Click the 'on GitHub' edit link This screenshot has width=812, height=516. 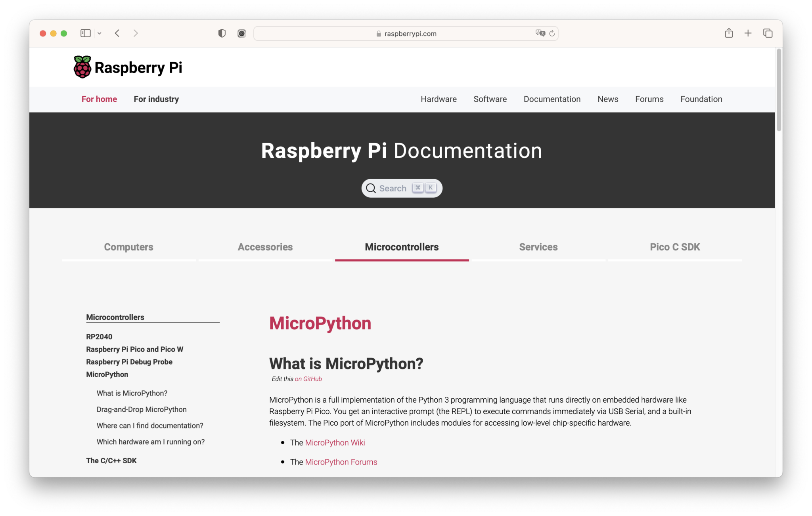click(308, 379)
